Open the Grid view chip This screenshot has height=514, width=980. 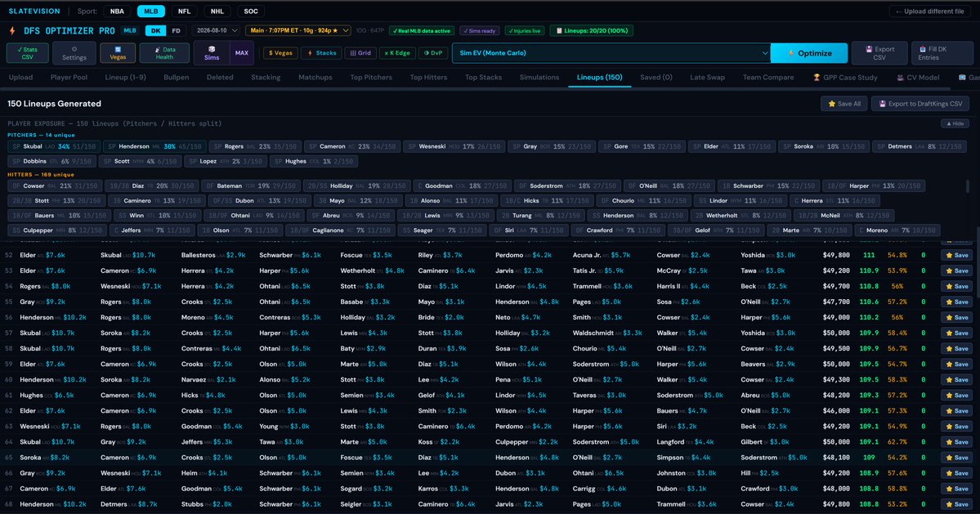point(360,53)
